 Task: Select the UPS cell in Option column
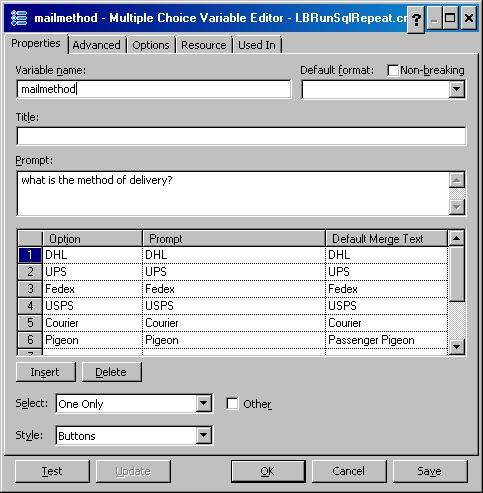[x=93, y=272]
